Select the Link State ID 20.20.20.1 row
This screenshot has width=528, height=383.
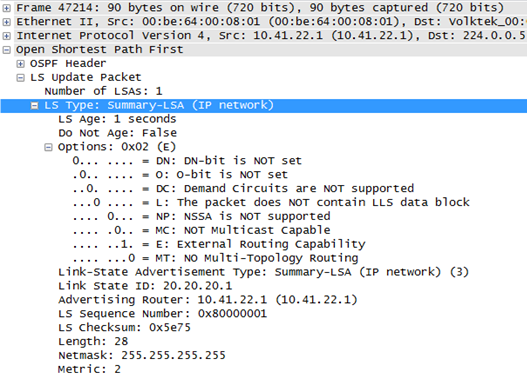[x=145, y=286]
